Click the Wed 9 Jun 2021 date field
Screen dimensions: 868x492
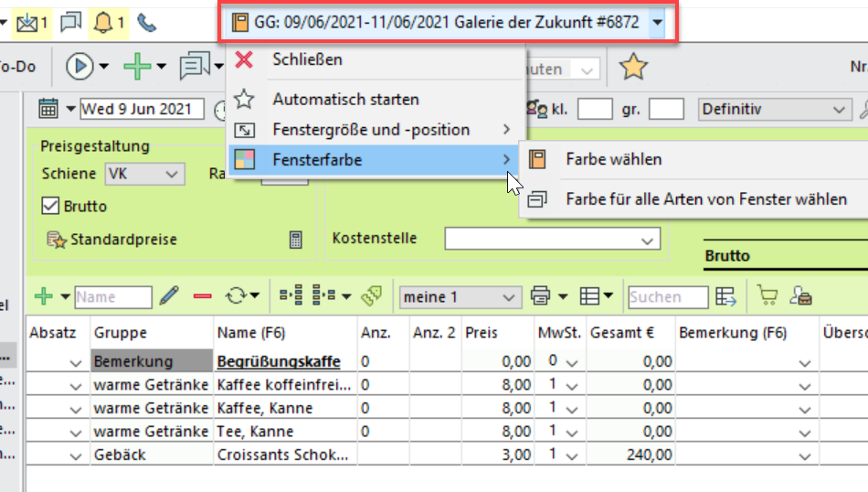click(x=141, y=110)
